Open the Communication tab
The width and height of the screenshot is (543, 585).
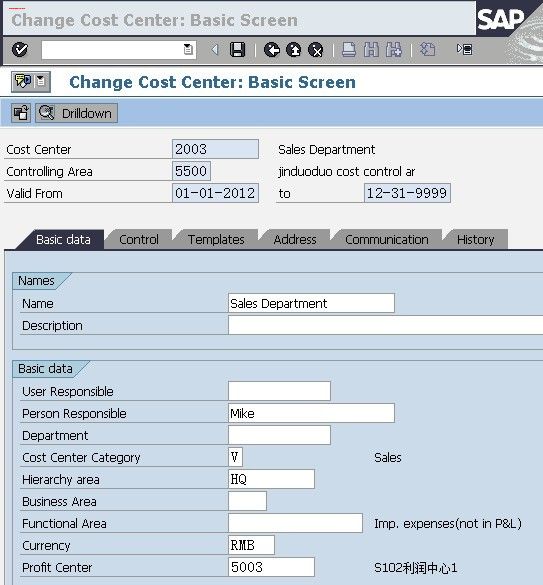387,240
